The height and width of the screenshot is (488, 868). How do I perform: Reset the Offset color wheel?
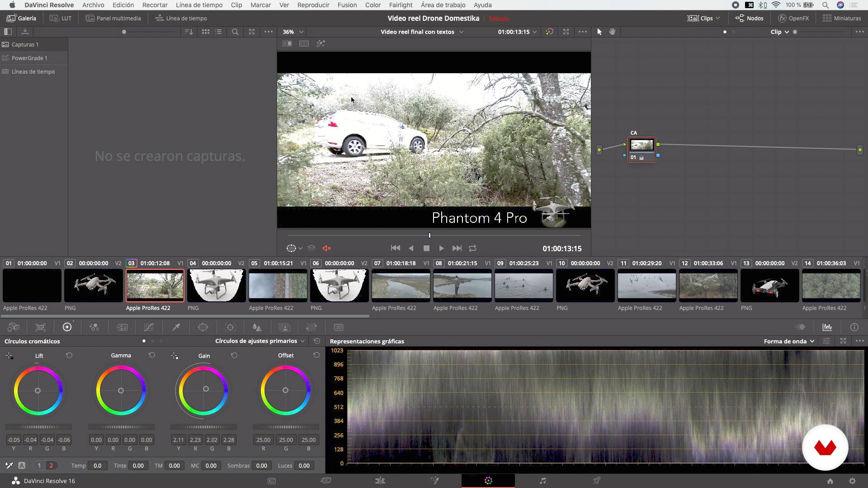click(316, 356)
